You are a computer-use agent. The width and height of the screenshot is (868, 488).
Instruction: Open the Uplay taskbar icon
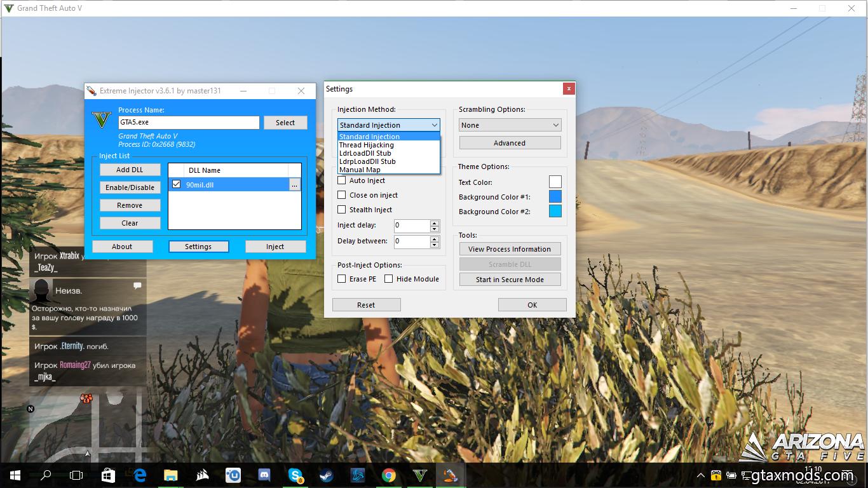233,475
